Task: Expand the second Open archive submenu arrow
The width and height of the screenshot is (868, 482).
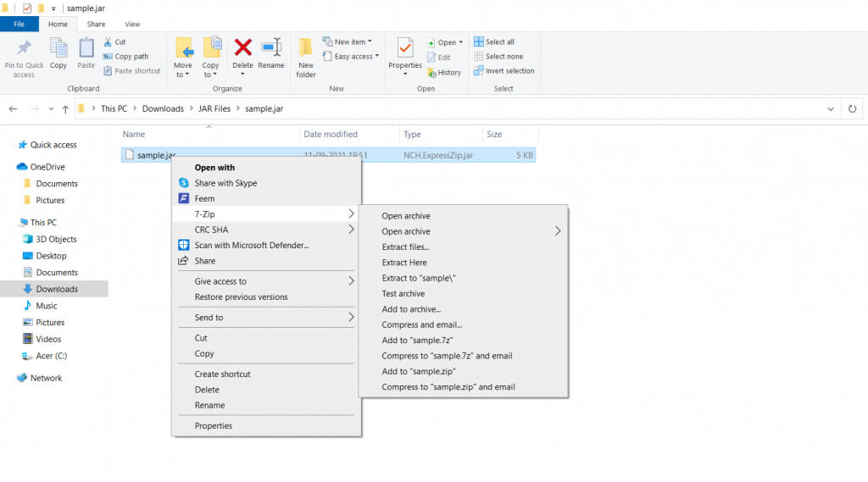Action: (x=558, y=230)
